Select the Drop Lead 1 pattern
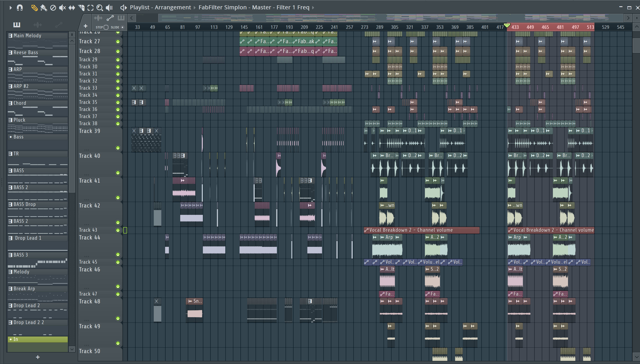640x364 pixels. pyautogui.click(x=38, y=243)
